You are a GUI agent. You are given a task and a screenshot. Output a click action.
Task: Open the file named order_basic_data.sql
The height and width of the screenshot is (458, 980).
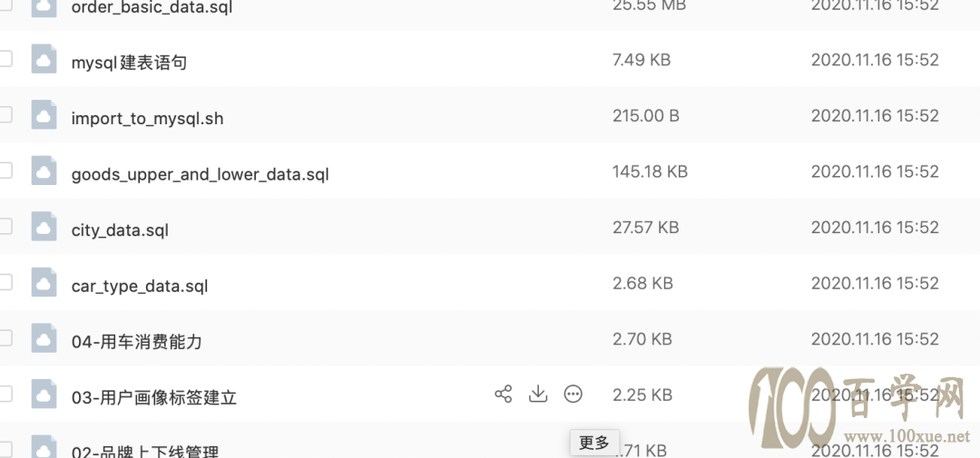(152, 7)
